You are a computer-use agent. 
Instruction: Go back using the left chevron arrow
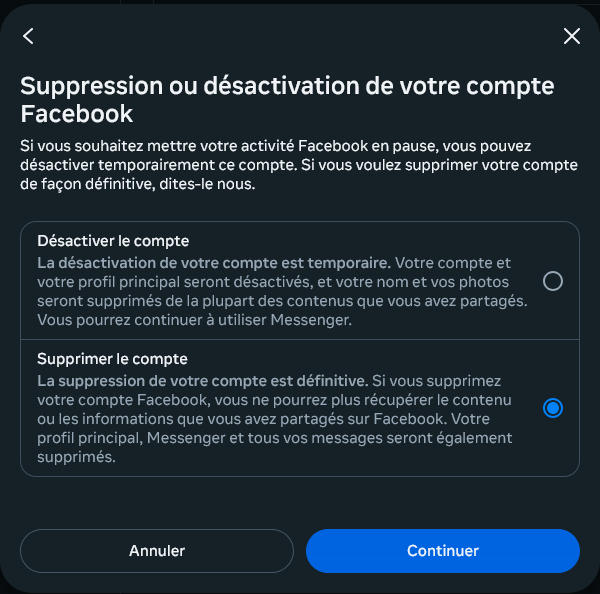point(28,36)
